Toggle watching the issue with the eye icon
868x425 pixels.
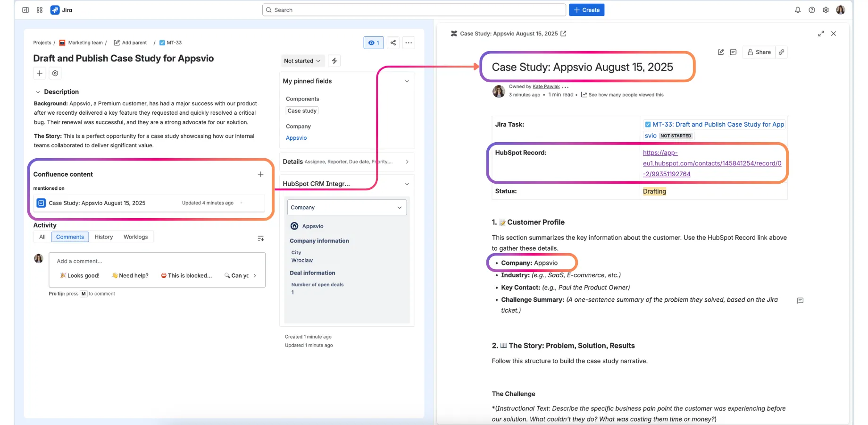pyautogui.click(x=373, y=42)
